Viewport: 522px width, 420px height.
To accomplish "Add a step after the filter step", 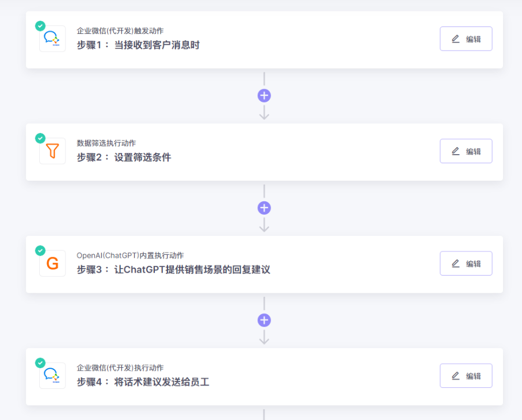I will [264, 208].
